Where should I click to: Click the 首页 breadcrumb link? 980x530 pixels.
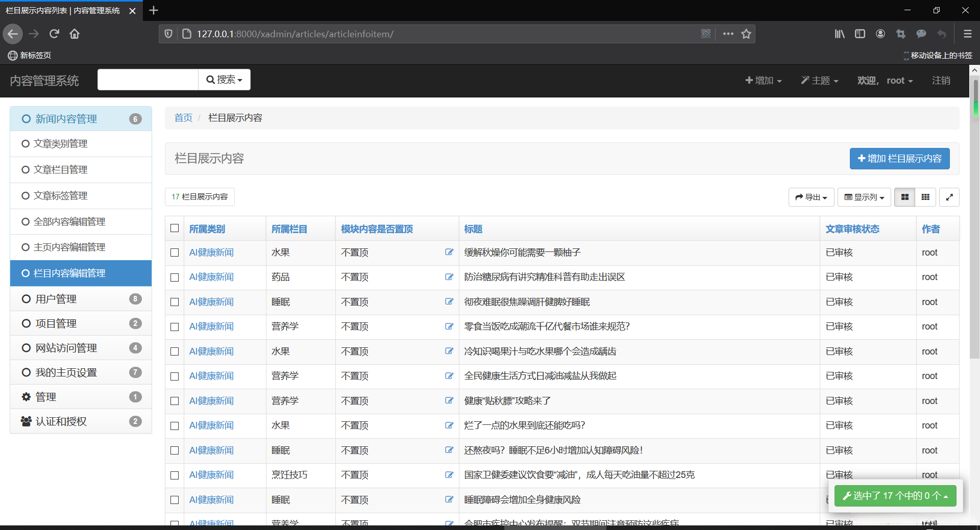(x=183, y=118)
